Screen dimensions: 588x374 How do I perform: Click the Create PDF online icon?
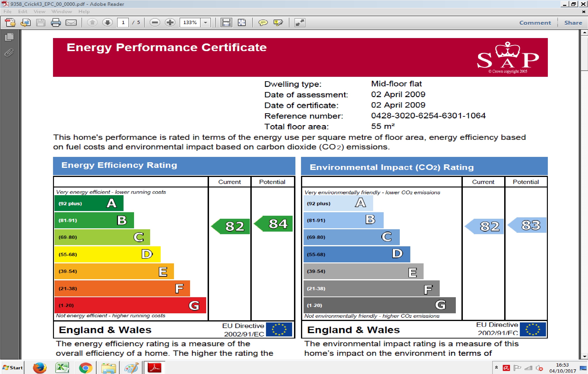pyautogui.click(x=10, y=23)
